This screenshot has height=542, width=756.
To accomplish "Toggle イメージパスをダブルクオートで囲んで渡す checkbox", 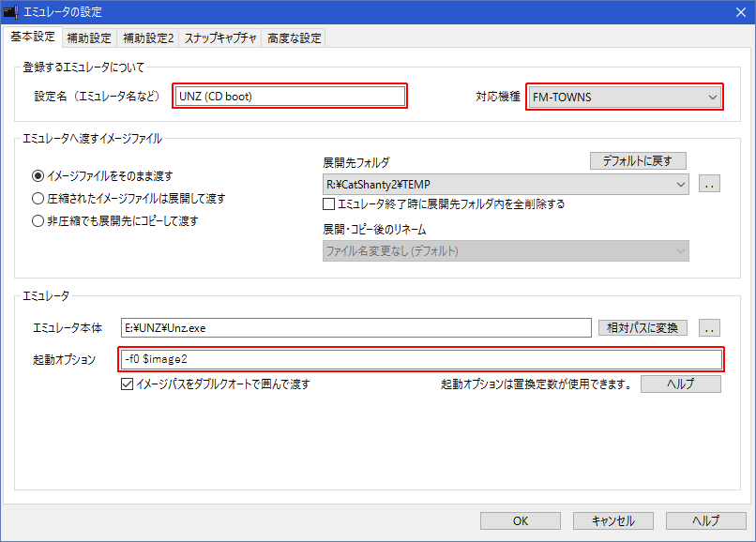I will coord(128,384).
